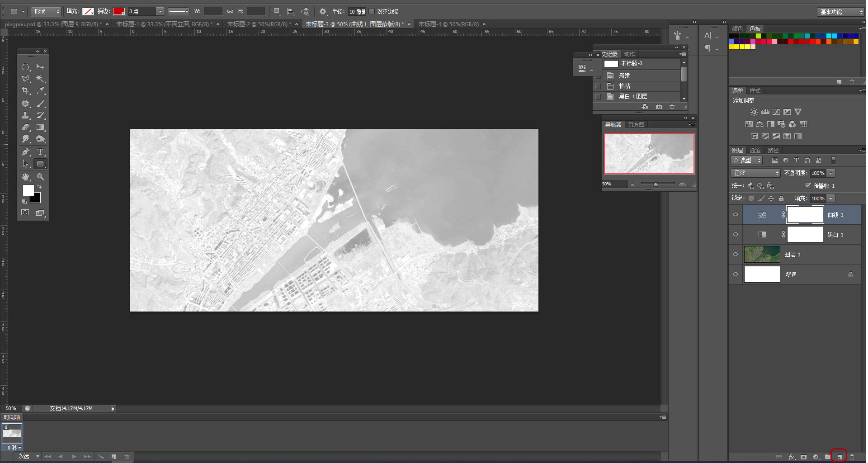Screen dimensions: 868x463
Task: Hide the 曲线 1 layer
Action: click(x=736, y=215)
